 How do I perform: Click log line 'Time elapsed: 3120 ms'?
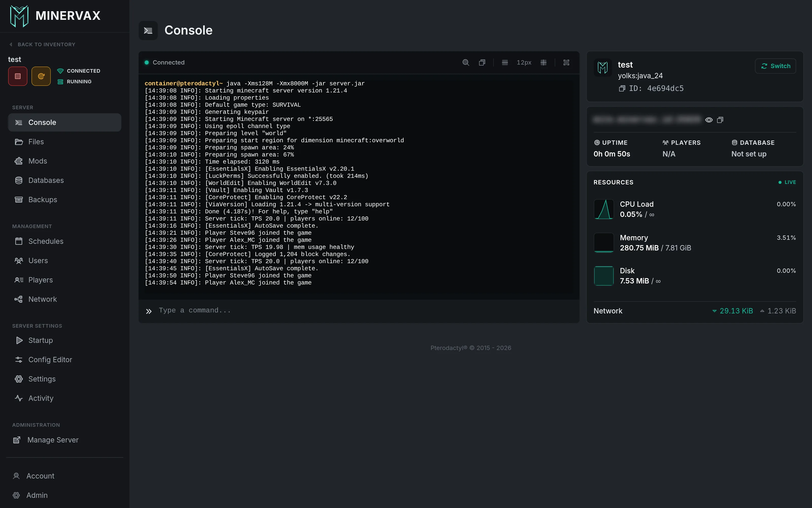coord(212,162)
